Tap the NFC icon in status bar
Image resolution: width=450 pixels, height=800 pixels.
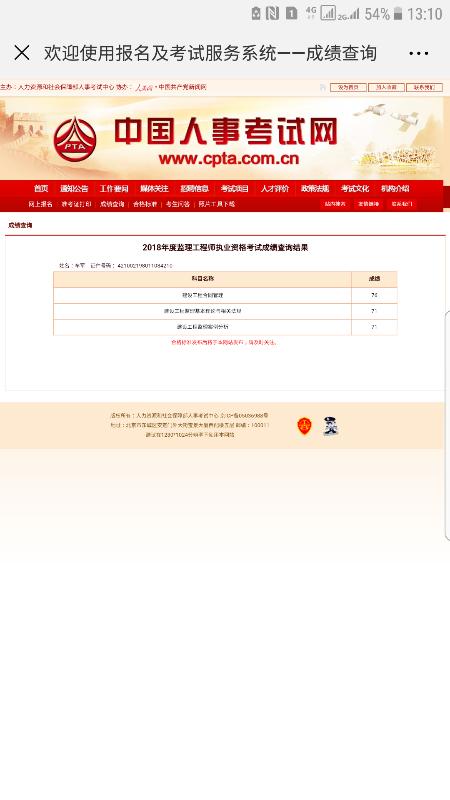[272, 14]
